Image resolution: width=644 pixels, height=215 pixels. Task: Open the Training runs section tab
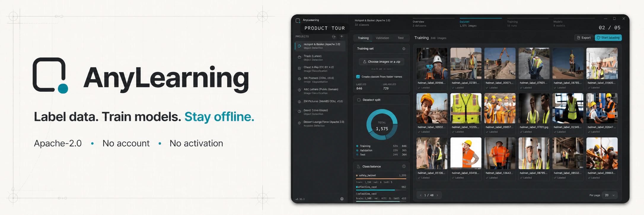coord(528,23)
